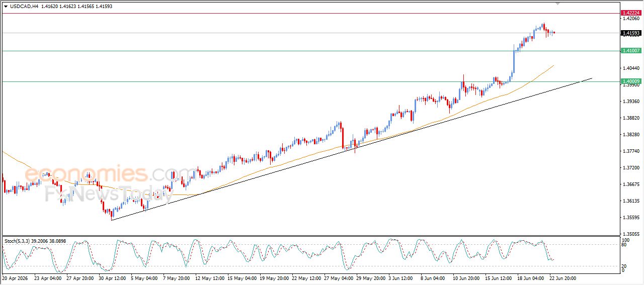Viewport: 644px width, 285px height.
Task: Click the 22 Jun 20:00 time label
Action: [563, 278]
